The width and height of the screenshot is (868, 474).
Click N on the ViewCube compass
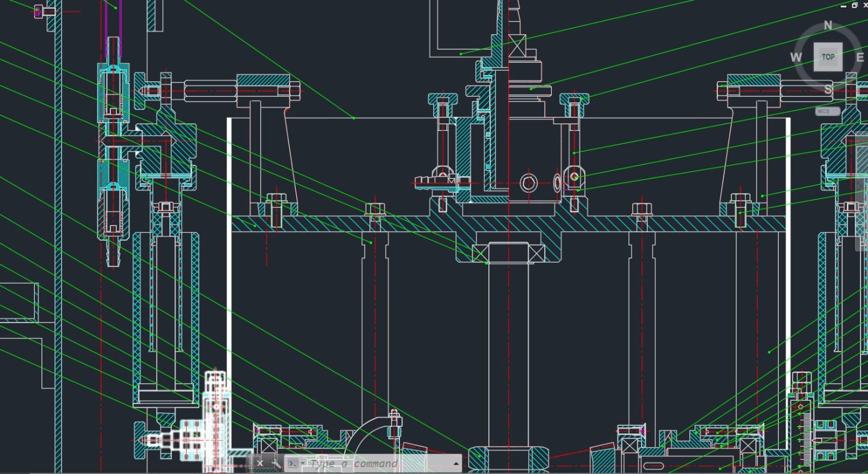coord(828,25)
